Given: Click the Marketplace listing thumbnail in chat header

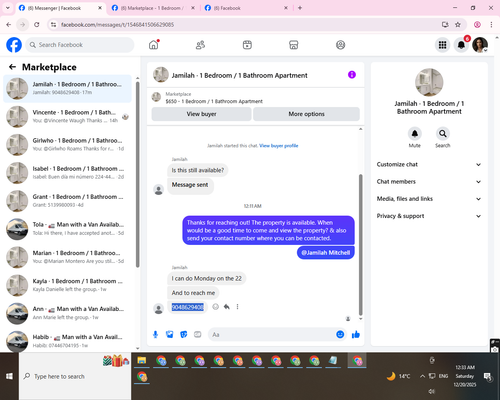Looking at the screenshot, I should tap(156, 97).
